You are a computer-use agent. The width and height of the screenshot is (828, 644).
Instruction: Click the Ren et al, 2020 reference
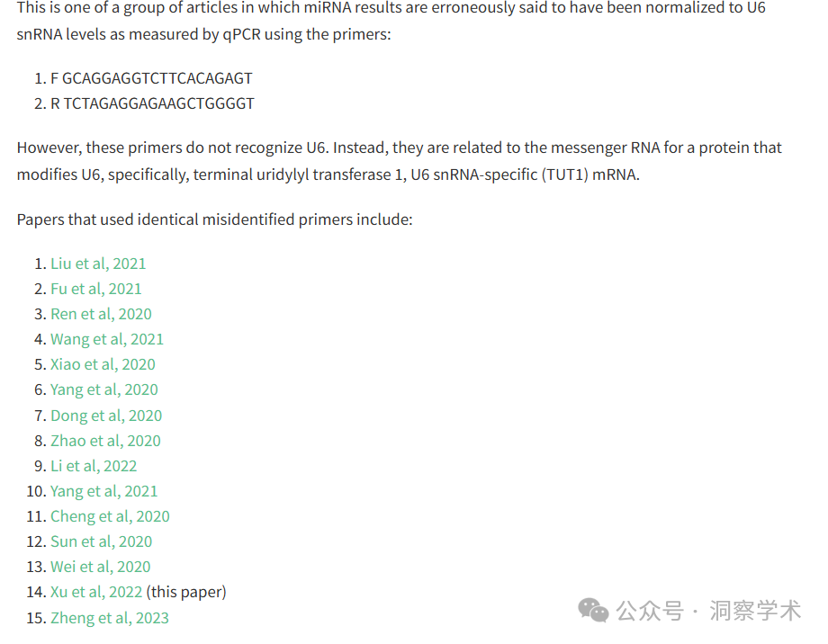pyautogui.click(x=101, y=314)
